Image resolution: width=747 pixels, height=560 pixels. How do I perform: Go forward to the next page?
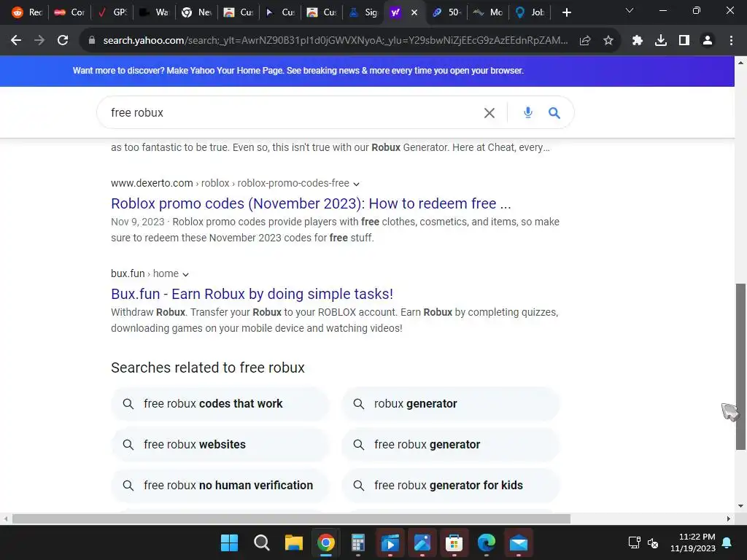pos(39,41)
